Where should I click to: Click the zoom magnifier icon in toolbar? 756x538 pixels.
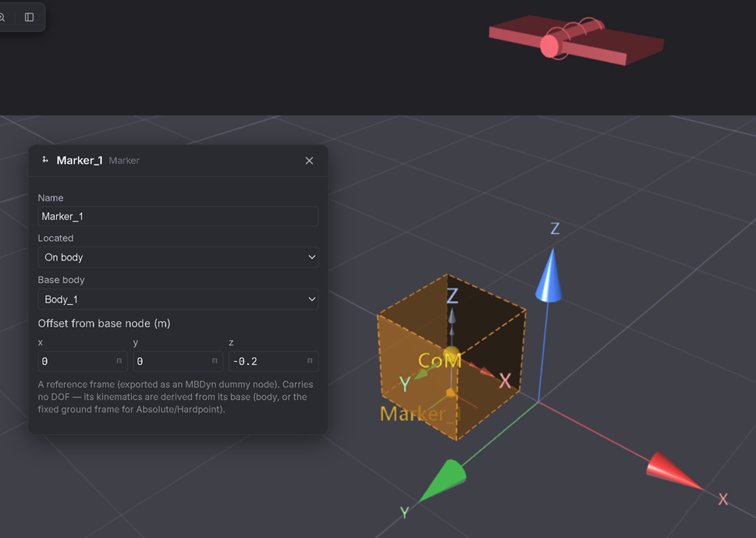2,17
